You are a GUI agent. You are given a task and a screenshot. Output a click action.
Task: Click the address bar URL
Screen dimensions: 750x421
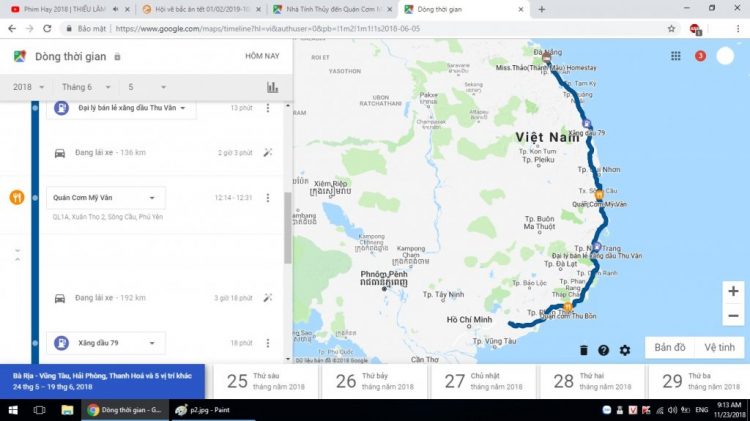pyautogui.click(x=268, y=29)
